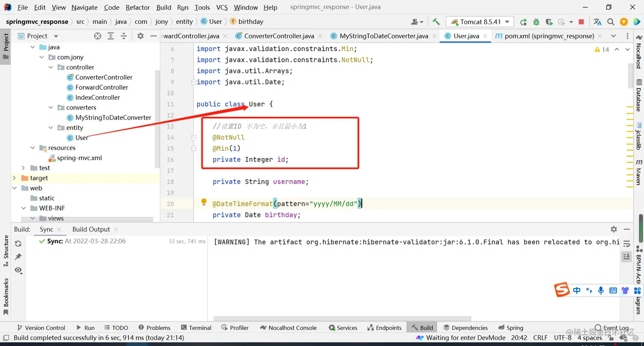This screenshot has width=644, height=346.
Task: Show hidden editor tabs chevron dropdown
Action: coord(613,36)
